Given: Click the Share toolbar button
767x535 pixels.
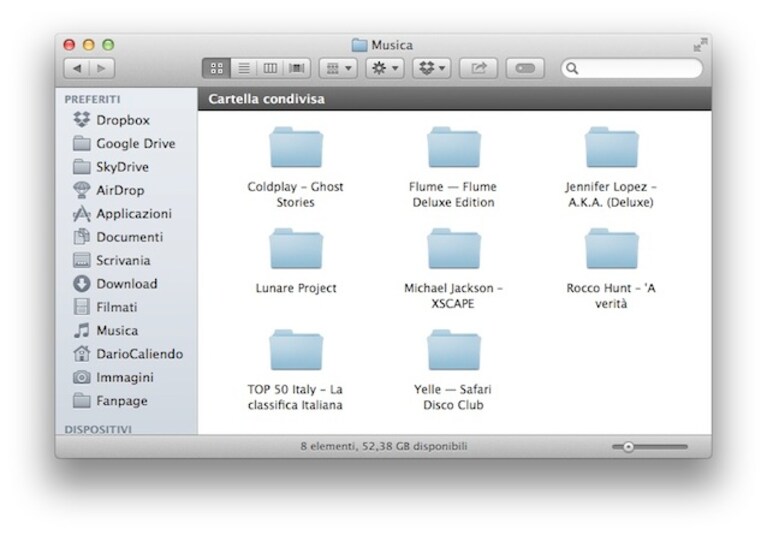Looking at the screenshot, I should pos(478,68).
